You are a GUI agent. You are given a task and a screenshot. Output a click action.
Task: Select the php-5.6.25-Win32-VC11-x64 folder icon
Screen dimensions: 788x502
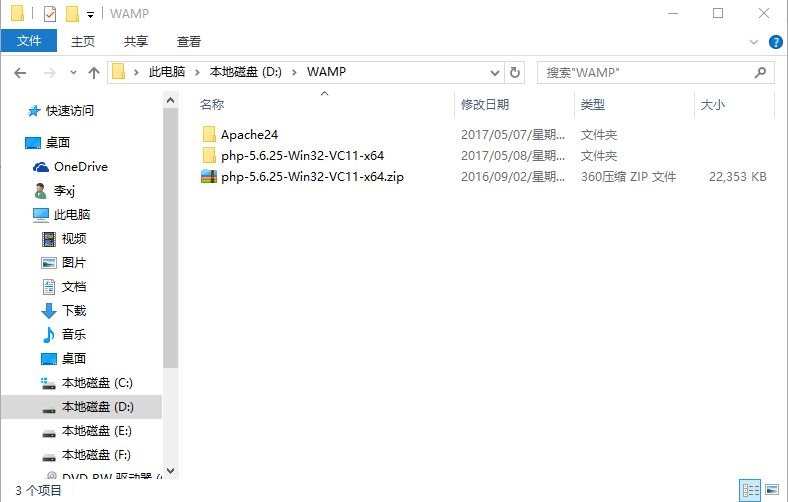pos(209,155)
